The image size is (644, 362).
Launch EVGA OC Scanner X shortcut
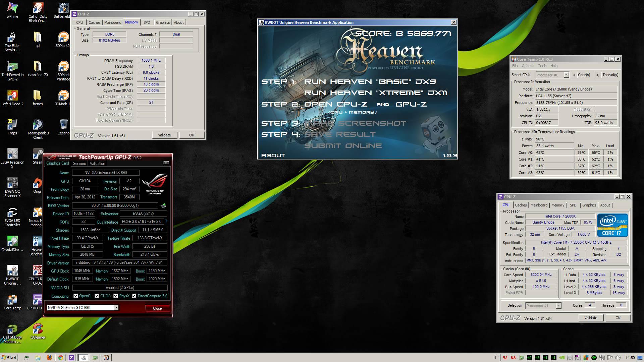pyautogui.click(x=12, y=188)
